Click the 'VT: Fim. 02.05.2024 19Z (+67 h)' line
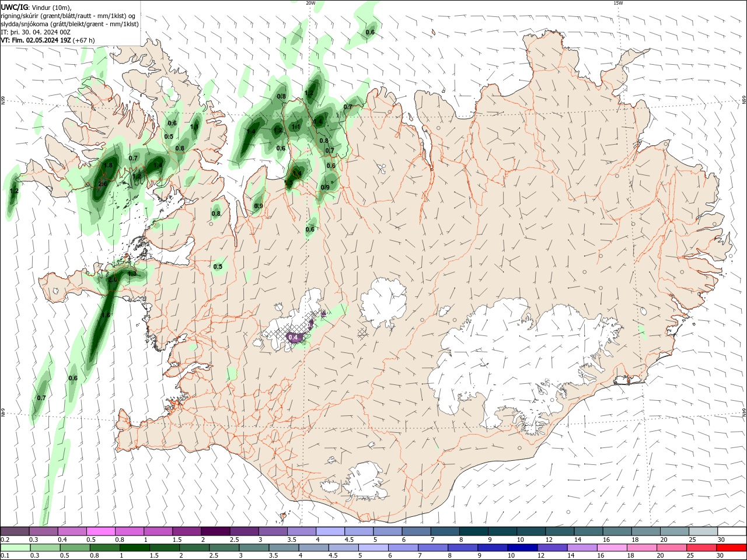This screenshot has height=560, width=747. pos(48,40)
